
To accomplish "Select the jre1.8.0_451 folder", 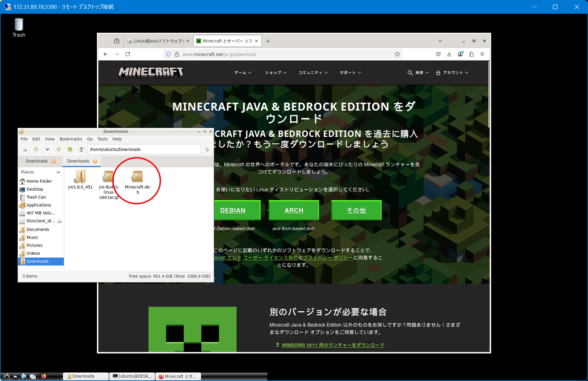I will pos(80,180).
